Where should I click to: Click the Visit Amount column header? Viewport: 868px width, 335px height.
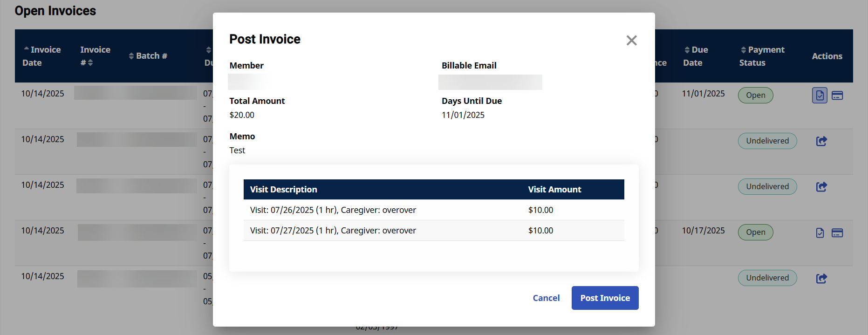[554, 190]
